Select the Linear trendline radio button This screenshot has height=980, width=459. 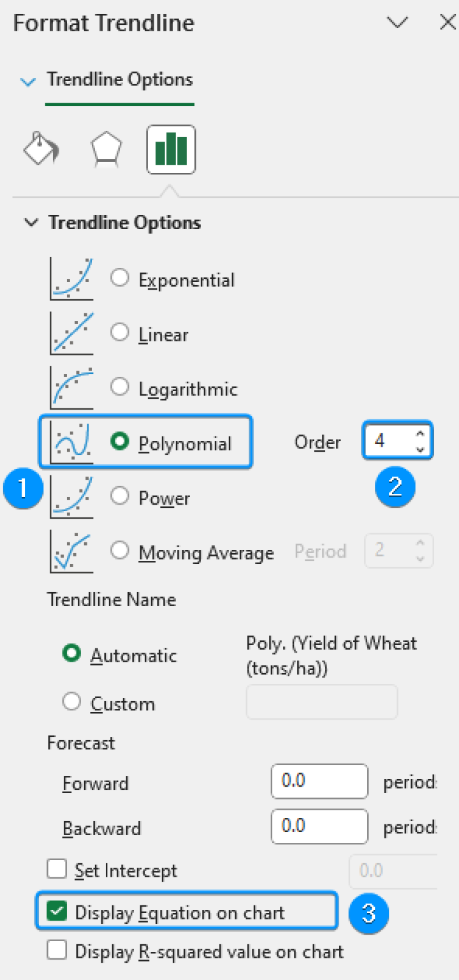[119, 332]
